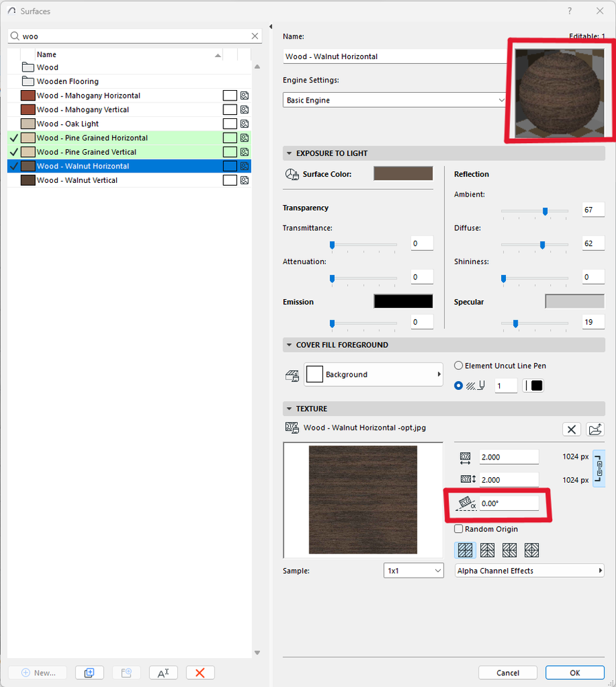This screenshot has height=687, width=616.
Task: Click the duplicate surface icon button
Action: tap(89, 673)
